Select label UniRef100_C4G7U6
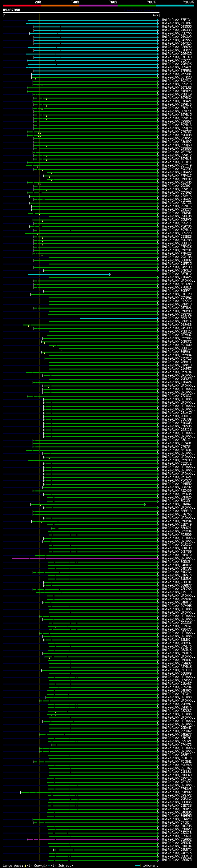Viewport: 197px width, 868px height. pos(177,826)
